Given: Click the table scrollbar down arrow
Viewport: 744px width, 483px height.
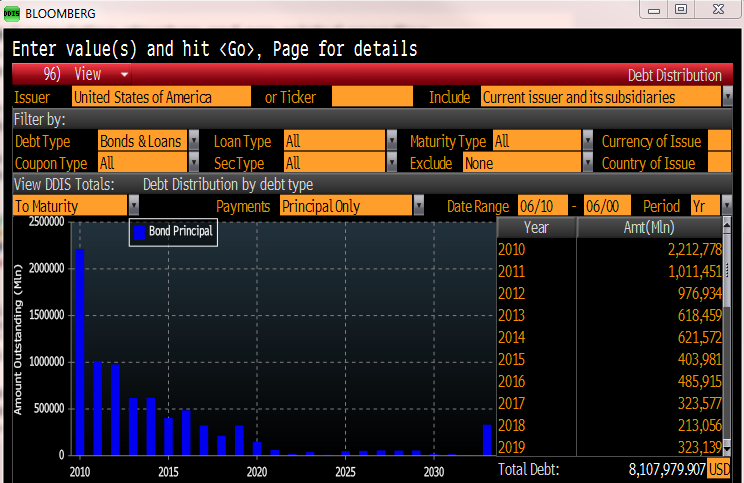Looking at the screenshot, I should [726, 448].
